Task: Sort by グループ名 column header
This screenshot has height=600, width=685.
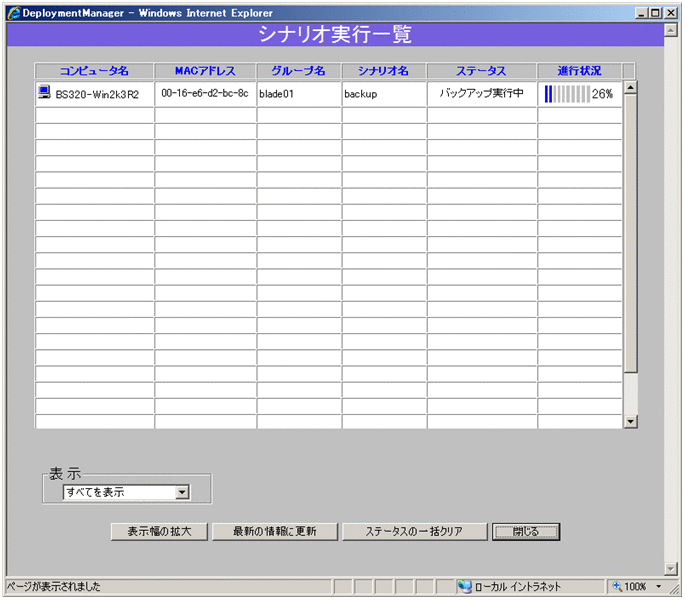Action: click(298, 71)
